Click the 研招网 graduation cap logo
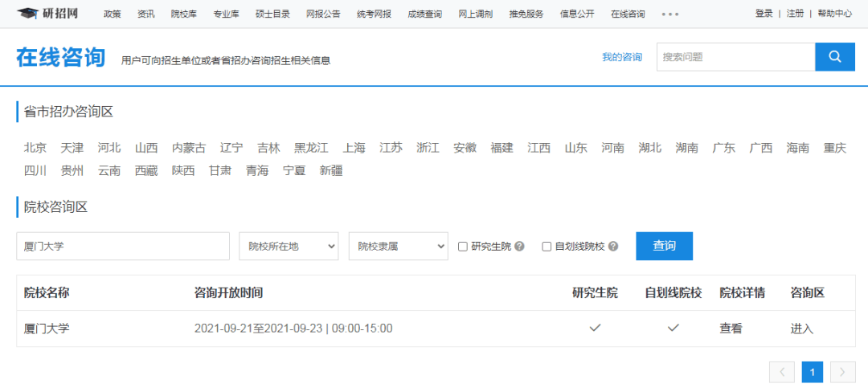 (28, 14)
